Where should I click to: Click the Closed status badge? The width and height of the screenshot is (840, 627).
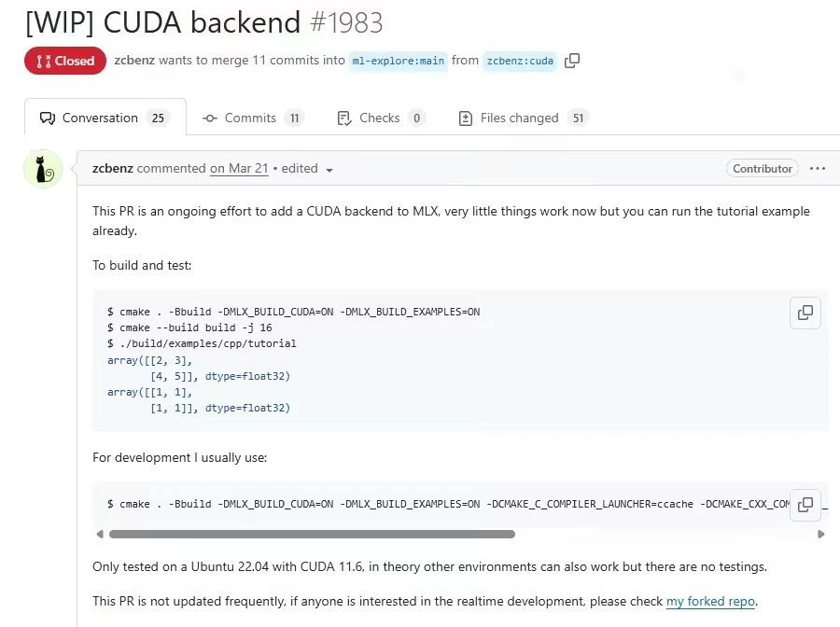tap(64, 60)
